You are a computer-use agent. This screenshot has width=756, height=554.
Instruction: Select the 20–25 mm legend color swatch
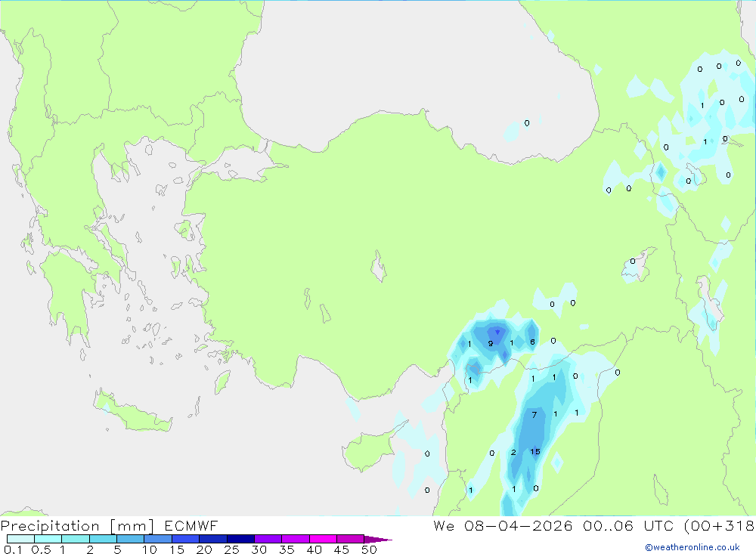[213, 539]
